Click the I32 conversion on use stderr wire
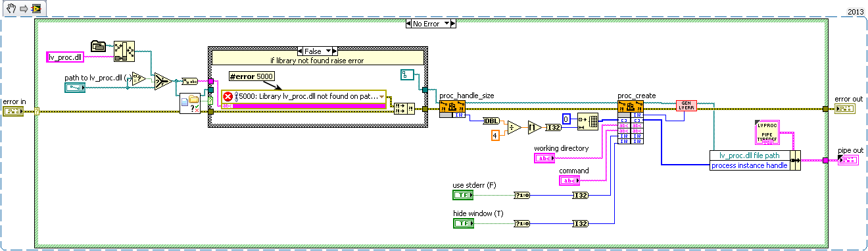Screen dimensions: 868x251 [x=581, y=195]
